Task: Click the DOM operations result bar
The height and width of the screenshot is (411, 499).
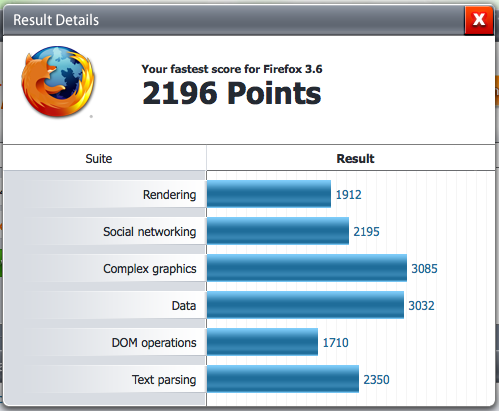Action: [x=262, y=342]
